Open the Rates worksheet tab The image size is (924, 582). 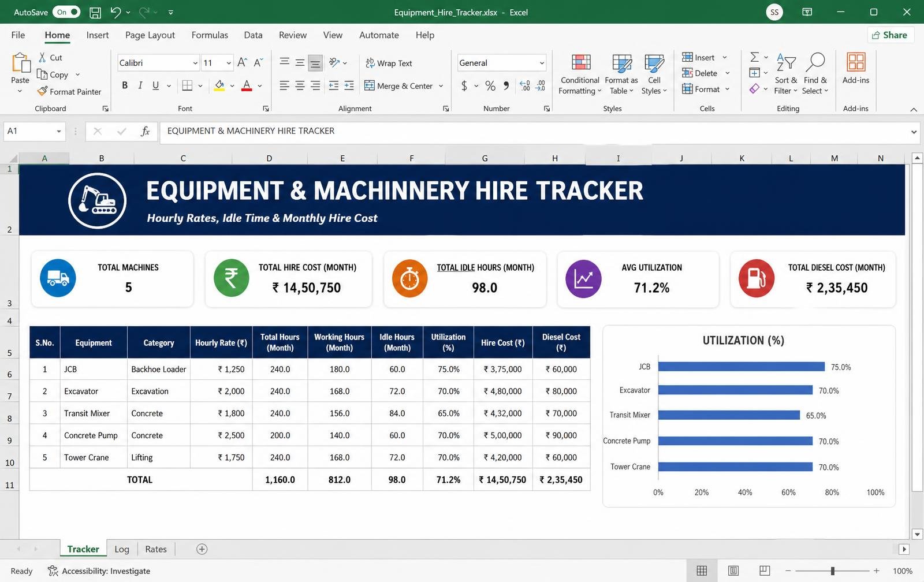[x=156, y=549]
